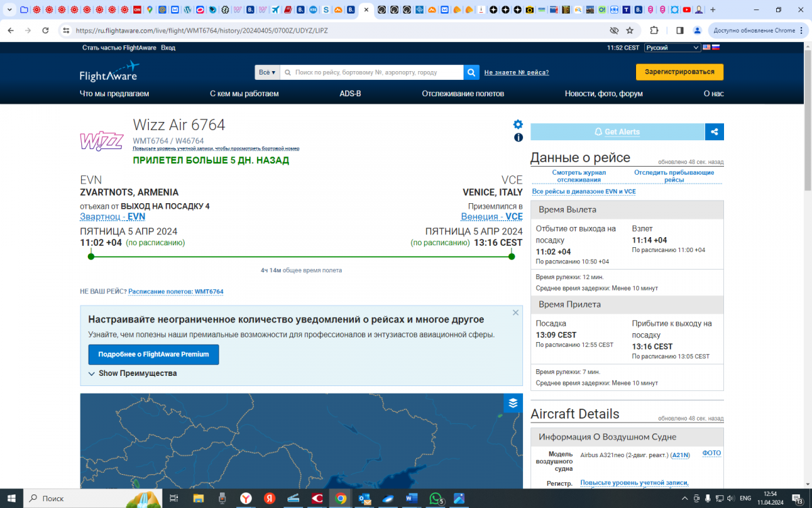Open flight page settings gear icon

point(518,124)
